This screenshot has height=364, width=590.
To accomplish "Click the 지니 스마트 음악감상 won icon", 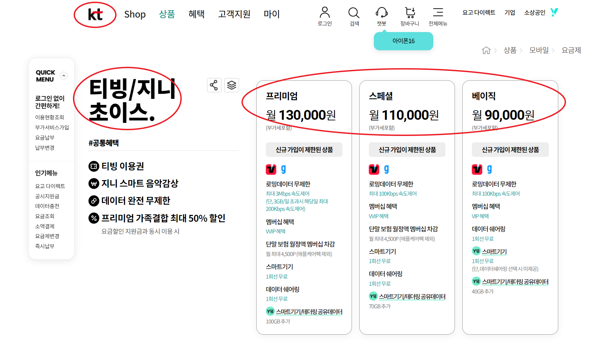I will pos(94,184).
